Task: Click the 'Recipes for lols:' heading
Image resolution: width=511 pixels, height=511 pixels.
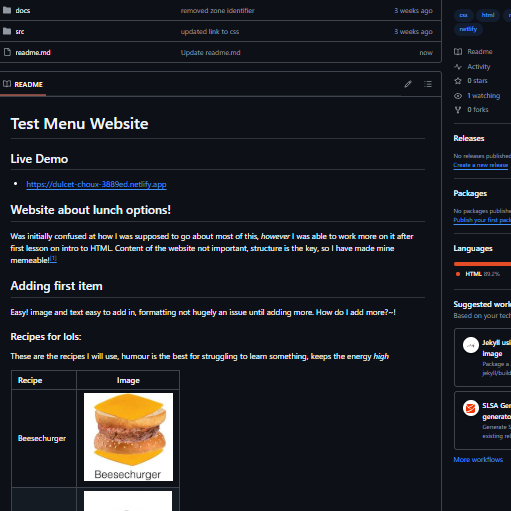Action: coord(46,337)
